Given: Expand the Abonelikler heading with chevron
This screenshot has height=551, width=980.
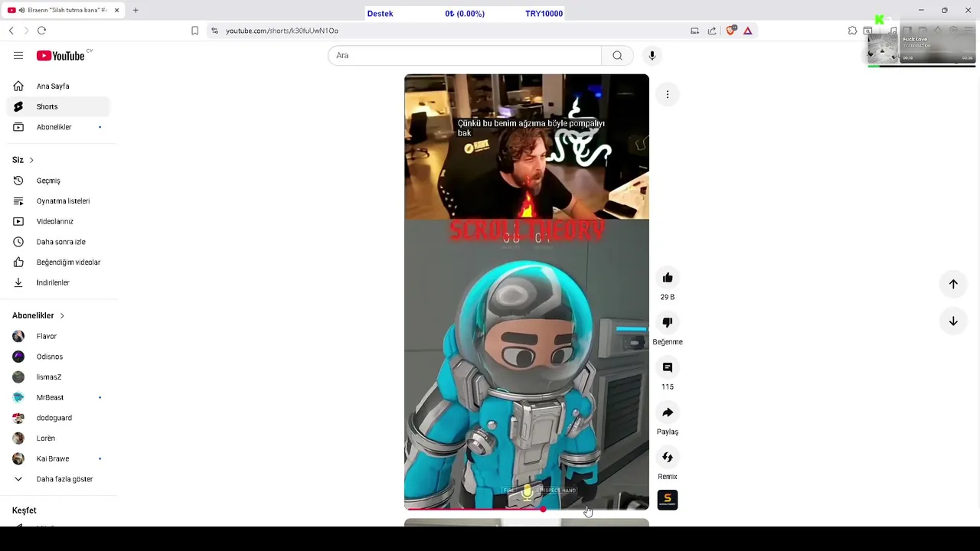Looking at the screenshot, I should 38,315.
